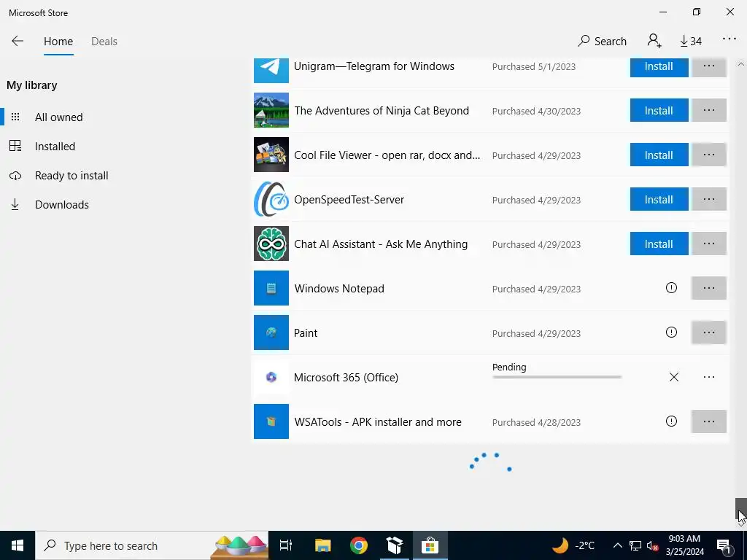Viewport: 747px width, 560px height.
Task: Click the Microsoft Store taskbar icon
Action: tap(430, 545)
